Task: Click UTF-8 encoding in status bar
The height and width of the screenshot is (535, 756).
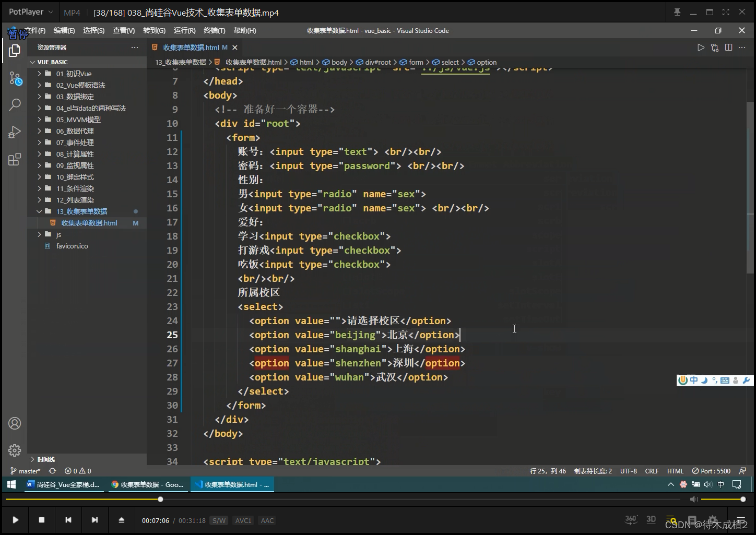Action: [629, 471]
